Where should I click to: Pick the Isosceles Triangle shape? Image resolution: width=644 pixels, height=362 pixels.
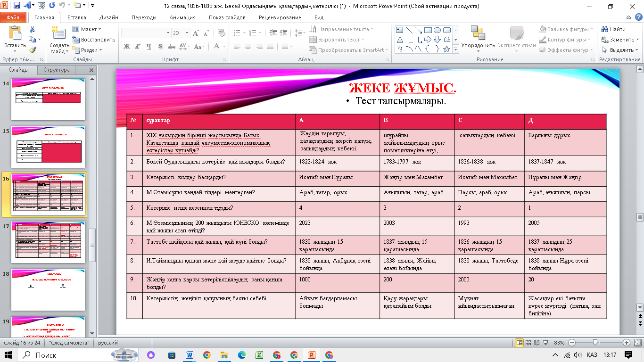point(400,40)
